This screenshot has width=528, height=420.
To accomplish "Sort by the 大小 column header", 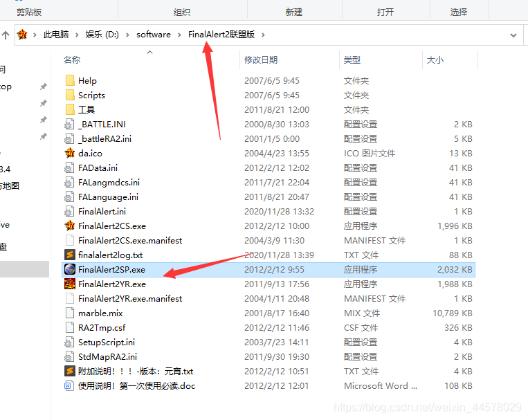I will (435, 60).
